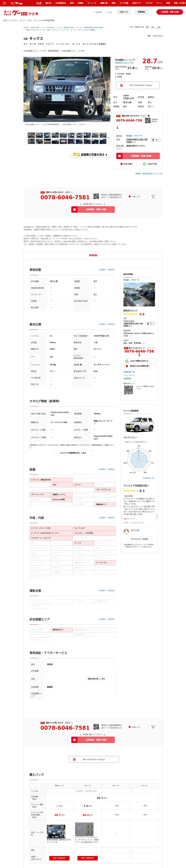The image size is (186, 868).
Task: Open 装備略号/用語解説 beside 基本仕様
Action: [107, 324]
